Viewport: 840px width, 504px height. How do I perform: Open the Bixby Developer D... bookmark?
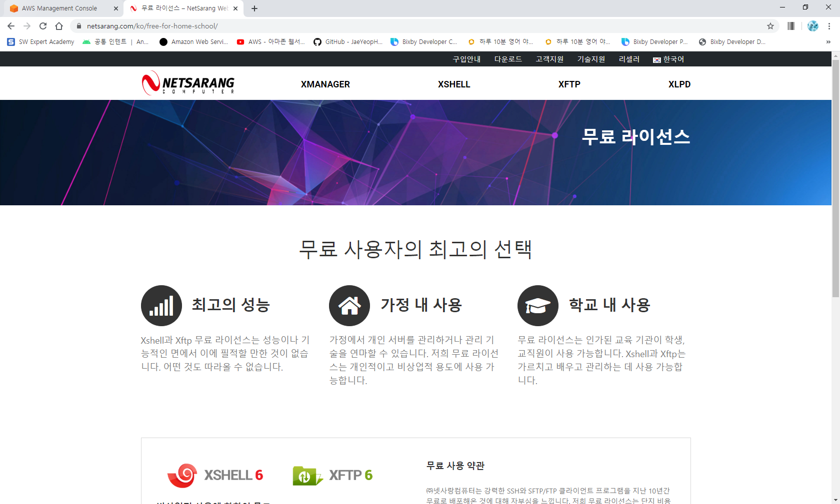tap(732, 42)
